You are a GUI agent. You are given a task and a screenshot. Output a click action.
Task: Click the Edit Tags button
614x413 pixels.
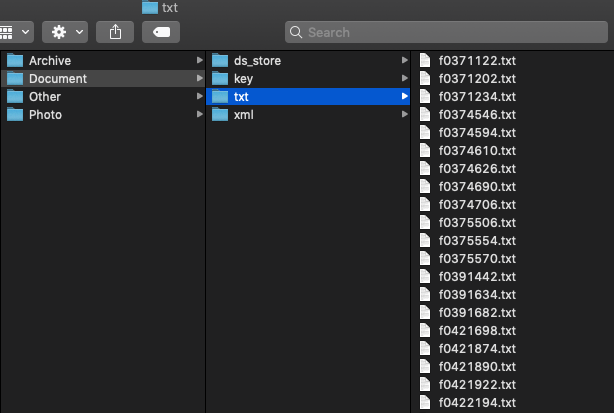pos(161,32)
